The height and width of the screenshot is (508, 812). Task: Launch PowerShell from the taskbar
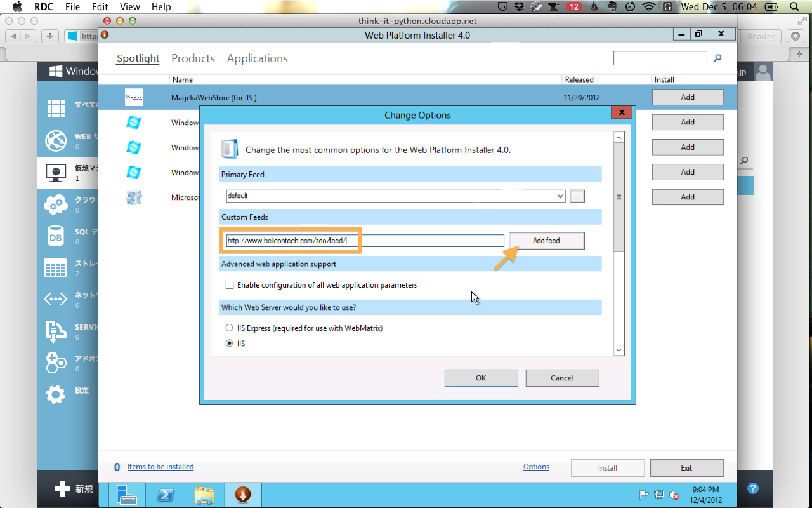click(166, 495)
